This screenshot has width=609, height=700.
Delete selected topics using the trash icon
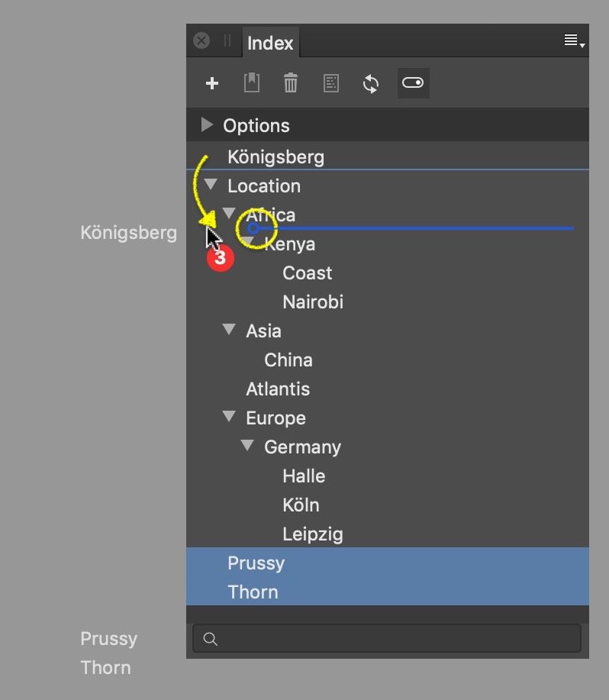(x=291, y=84)
